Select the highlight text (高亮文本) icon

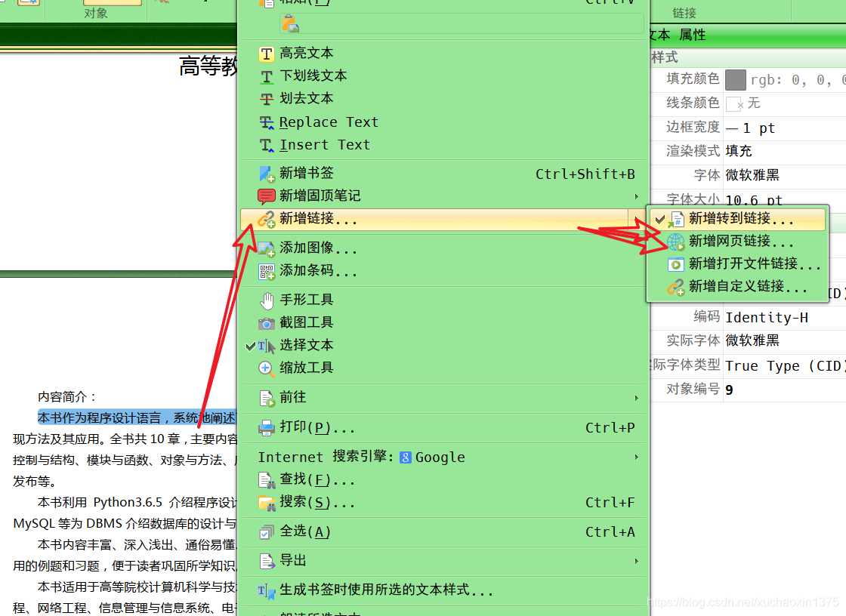pos(267,54)
